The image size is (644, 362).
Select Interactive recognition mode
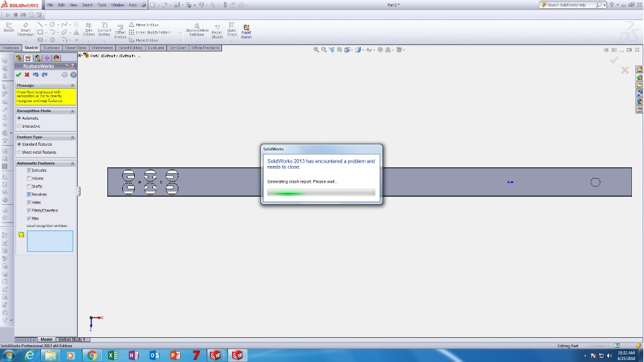tap(19, 126)
